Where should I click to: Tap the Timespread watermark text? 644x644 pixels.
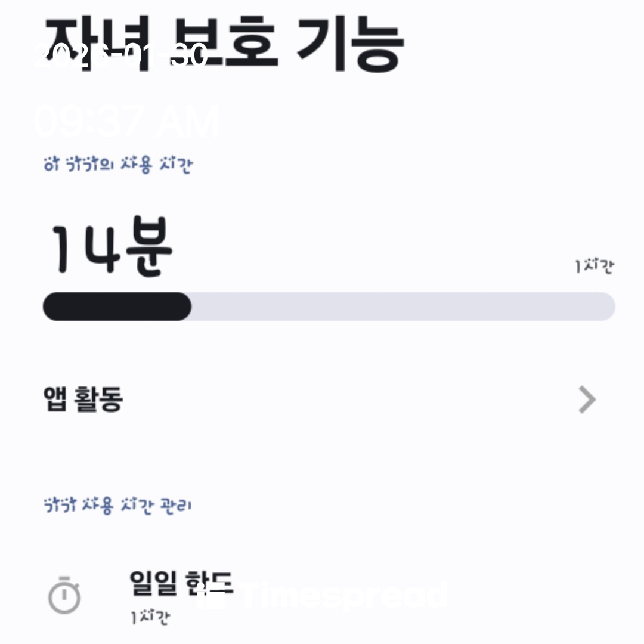click(343, 595)
